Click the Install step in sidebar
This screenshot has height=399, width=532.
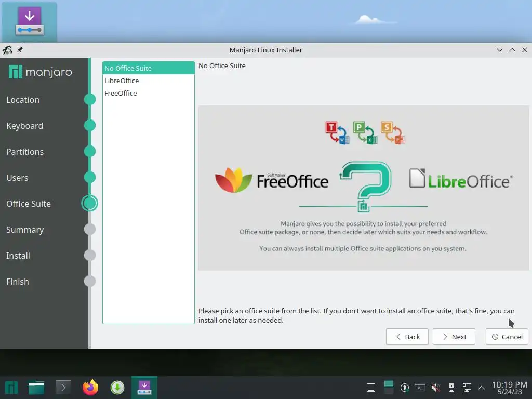coord(18,256)
